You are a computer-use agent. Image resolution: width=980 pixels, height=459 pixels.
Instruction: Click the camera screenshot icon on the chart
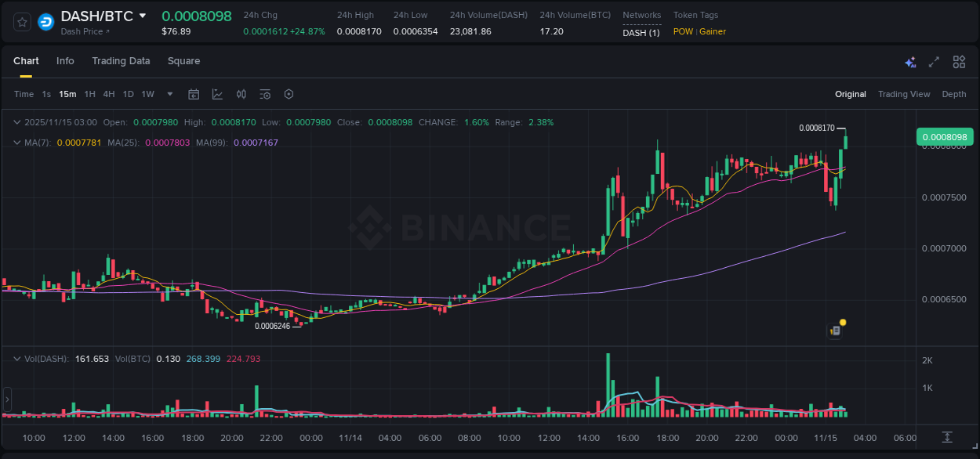[x=833, y=330]
